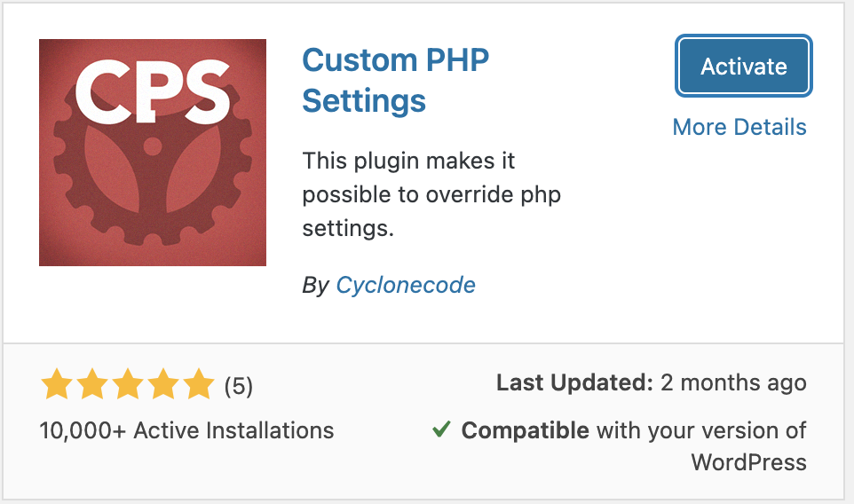Click the red CPS plugin thumbnail
The width and height of the screenshot is (854, 504).
tap(153, 153)
